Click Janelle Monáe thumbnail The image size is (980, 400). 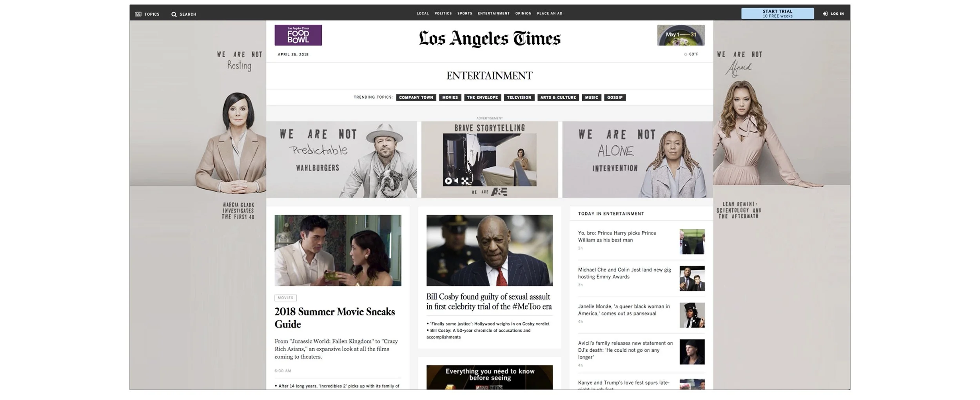(x=692, y=315)
